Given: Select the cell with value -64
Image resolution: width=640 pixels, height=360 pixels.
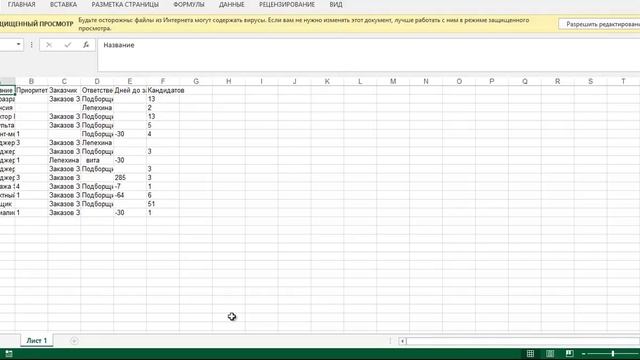Looking at the screenshot, I should click(x=130, y=195).
